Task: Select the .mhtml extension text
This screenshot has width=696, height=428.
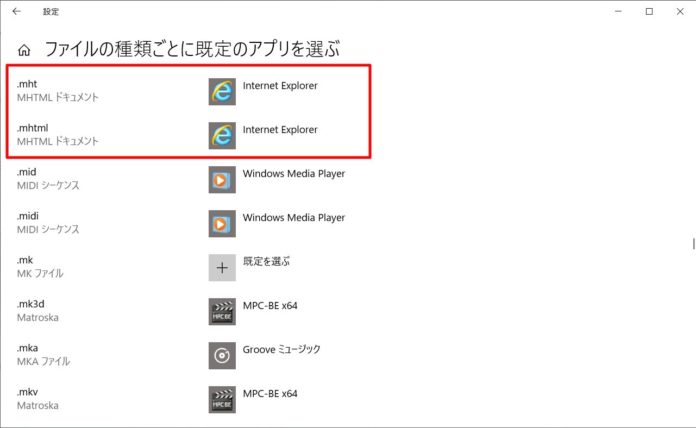Action: coord(32,128)
